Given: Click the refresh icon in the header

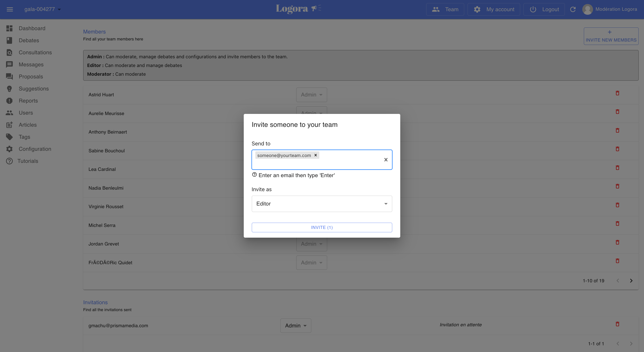Looking at the screenshot, I should pyautogui.click(x=573, y=9).
